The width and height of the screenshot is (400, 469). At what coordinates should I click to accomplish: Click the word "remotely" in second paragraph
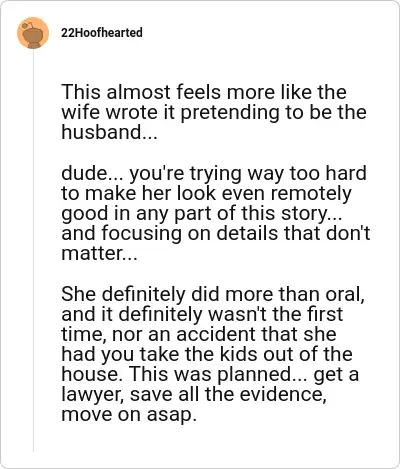click(x=311, y=194)
